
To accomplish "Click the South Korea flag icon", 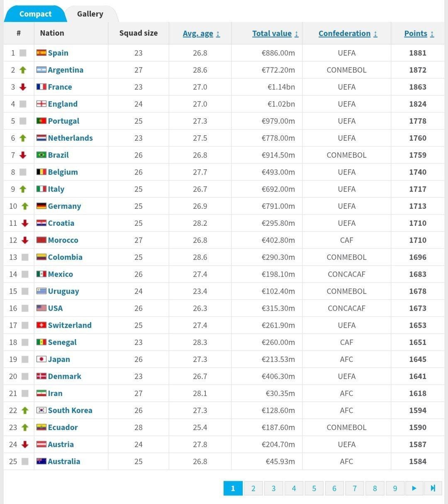I will [x=41, y=410].
